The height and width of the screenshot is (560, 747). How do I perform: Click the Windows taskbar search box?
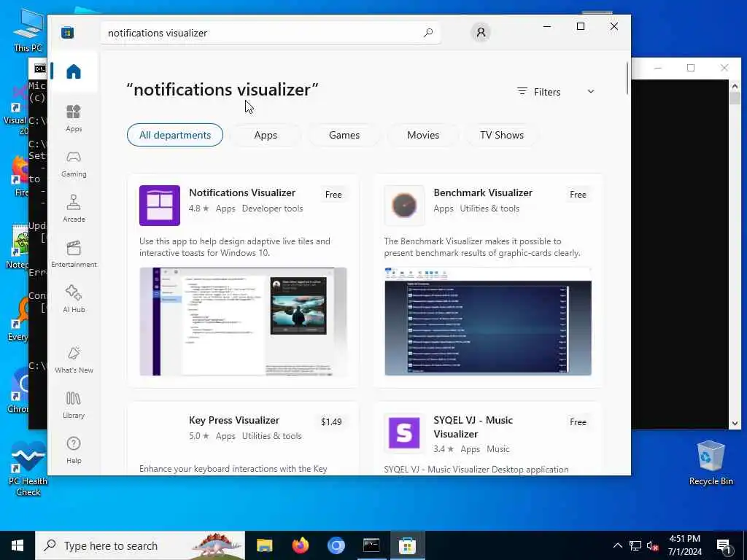click(140, 545)
